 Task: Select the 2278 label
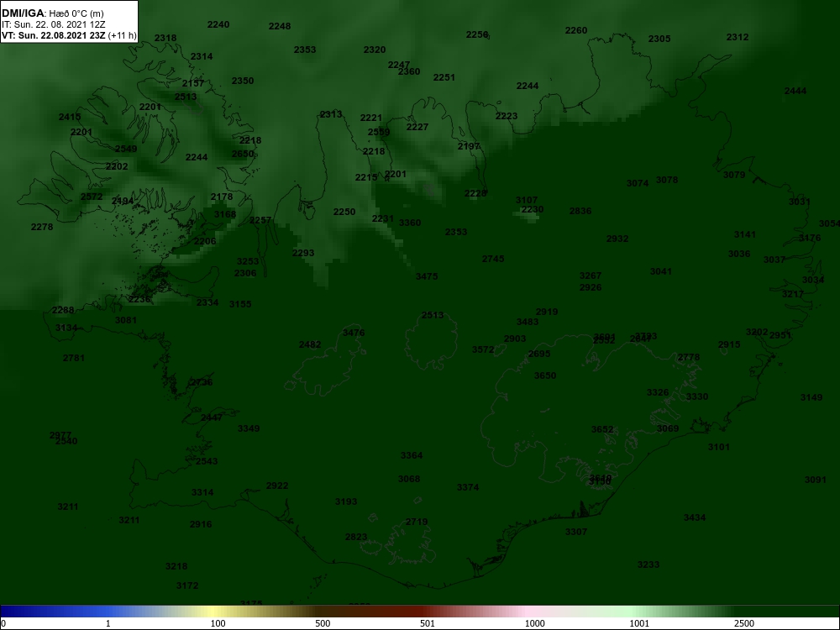click(x=42, y=227)
